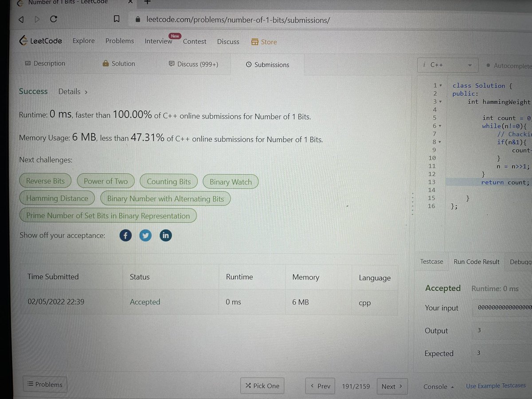Click the Output value field
This screenshot has width=532, height=399.
pyautogui.click(x=502, y=331)
